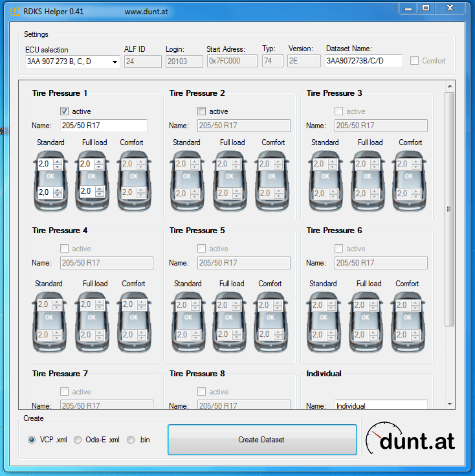The image size is (475, 476).
Task: Click the Comfort car icon in Tire Pressure 6
Action: 408,322
